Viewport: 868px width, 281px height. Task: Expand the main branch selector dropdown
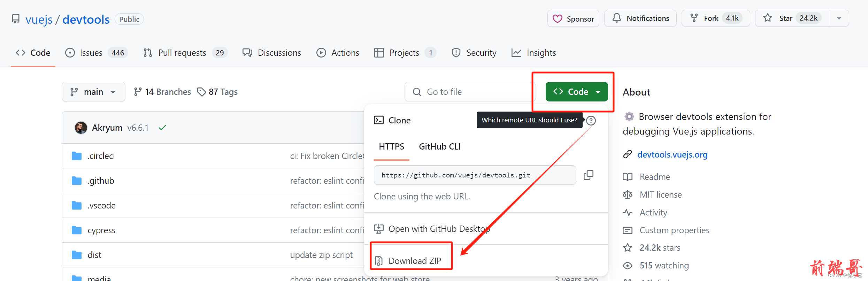pos(93,92)
